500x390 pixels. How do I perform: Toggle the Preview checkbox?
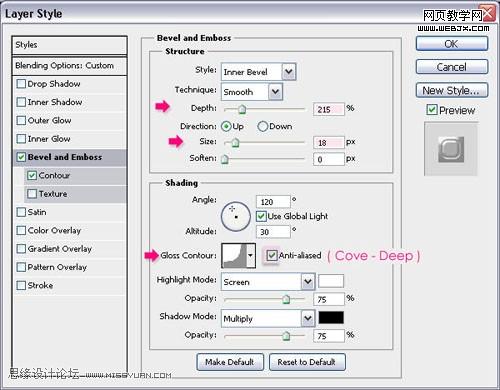click(x=432, y=110)
